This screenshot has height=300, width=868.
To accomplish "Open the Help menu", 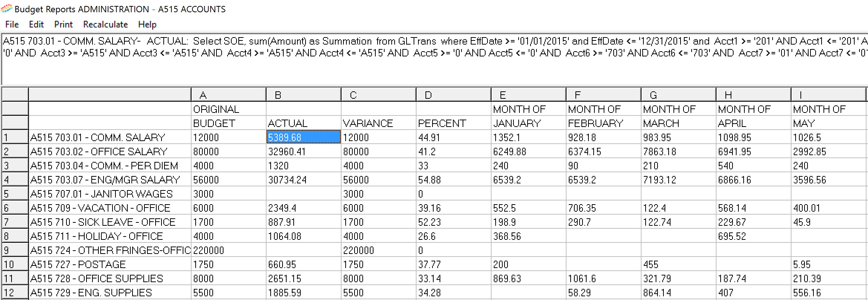I will coord(147,25).
